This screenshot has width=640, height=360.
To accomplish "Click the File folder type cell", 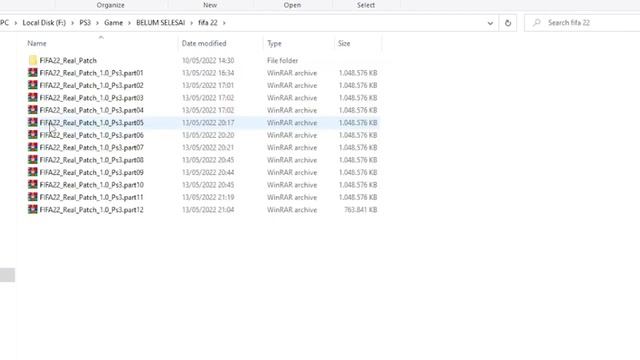I will pos(282,60).
